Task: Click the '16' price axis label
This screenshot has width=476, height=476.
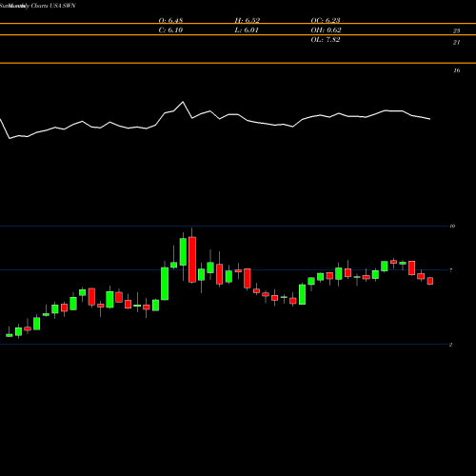Action: [x=456, y=70]
